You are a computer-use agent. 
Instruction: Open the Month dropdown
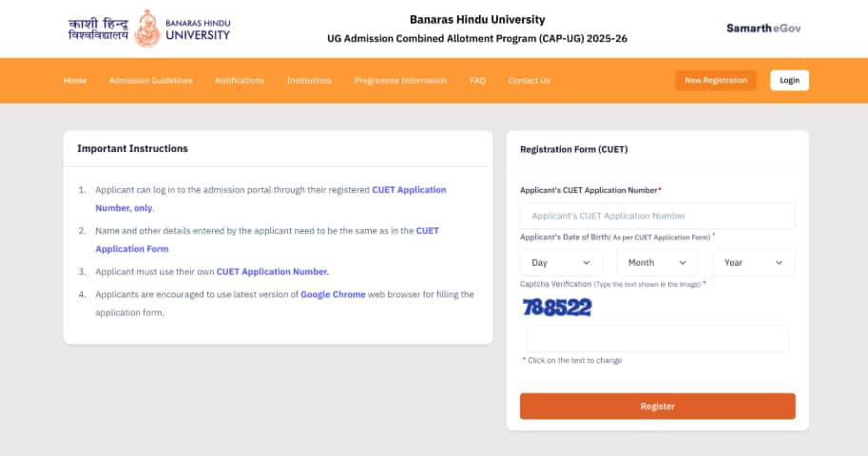(657, 262)
